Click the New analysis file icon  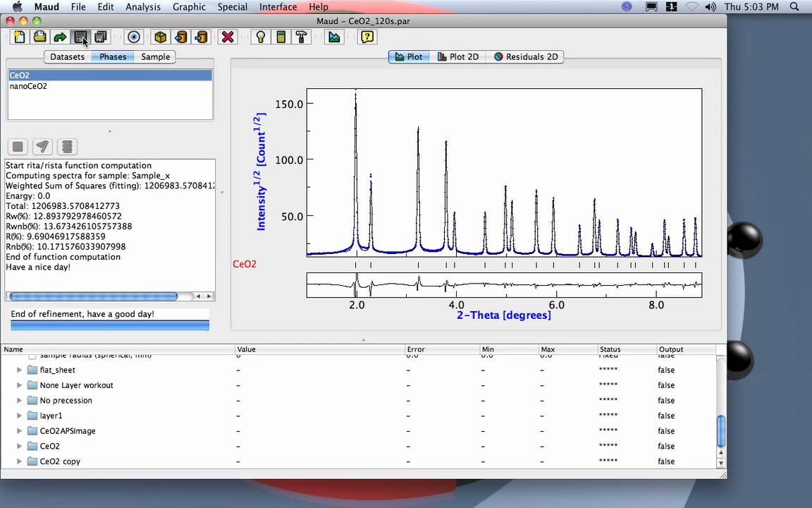coord(20,37)
